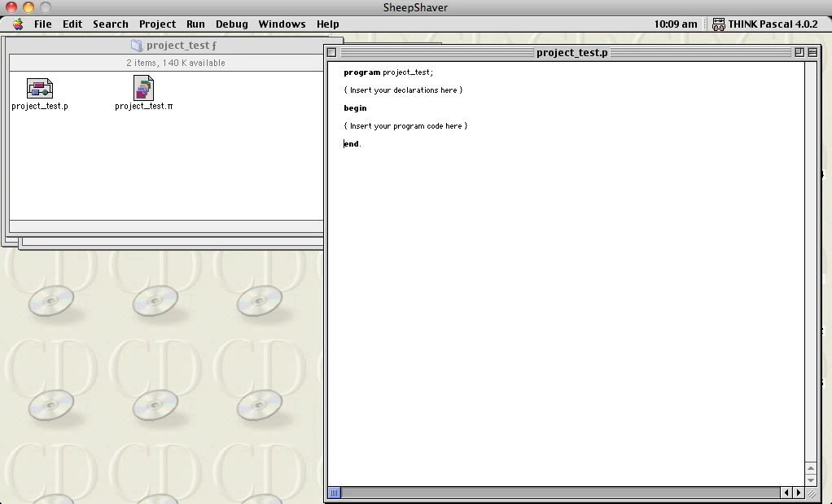Click the vertical scroll up arrow
The height and width of the screenshot is (504, 832).
point(811,468)
